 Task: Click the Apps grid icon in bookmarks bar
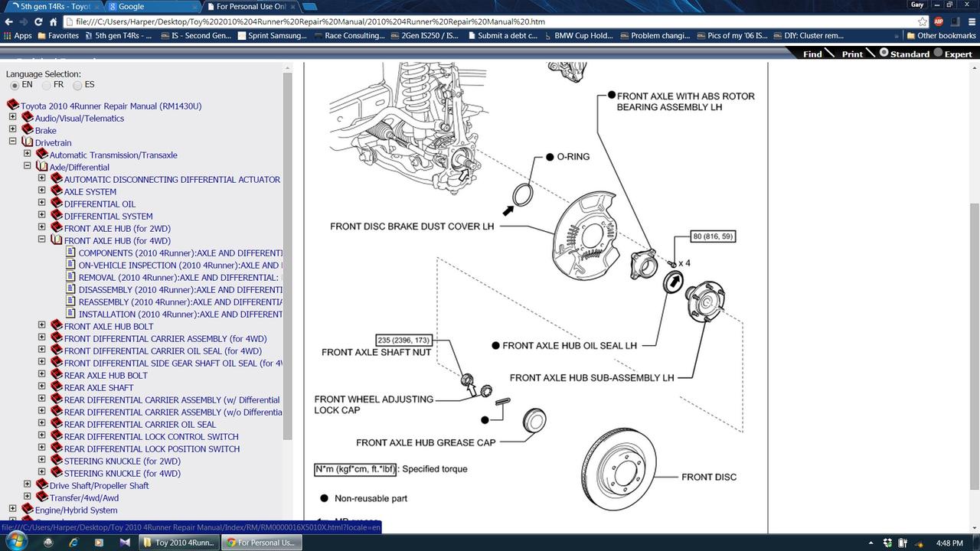pos(8,35)
